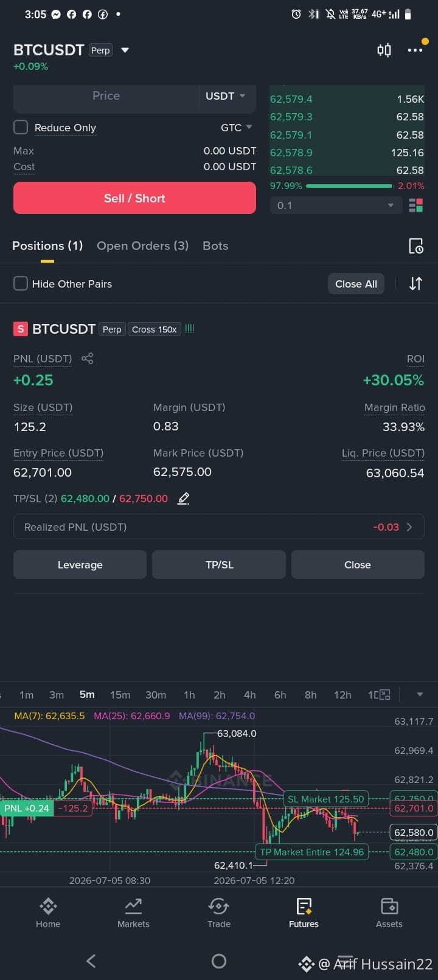Select the 15m chart timeframe
Image resolution: width=438 pixels, height=980 pixels.
tap(120, 694)
